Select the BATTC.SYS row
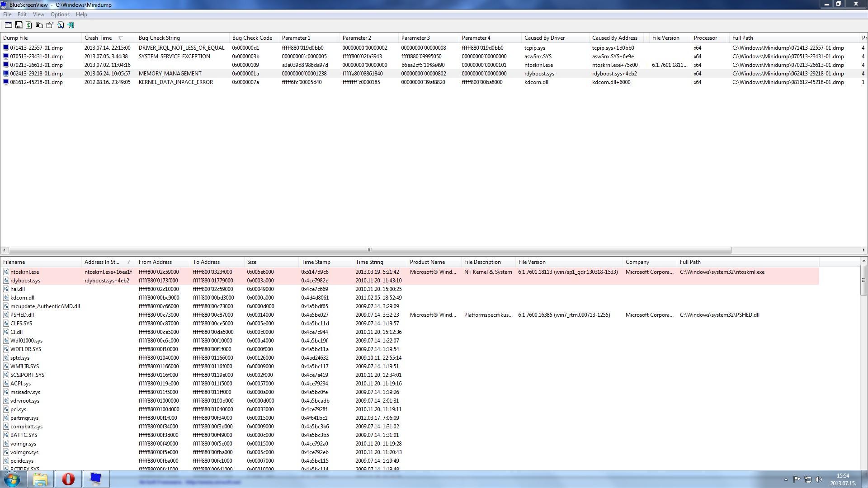This screenshot has height=488, width=868. [410, 435]
